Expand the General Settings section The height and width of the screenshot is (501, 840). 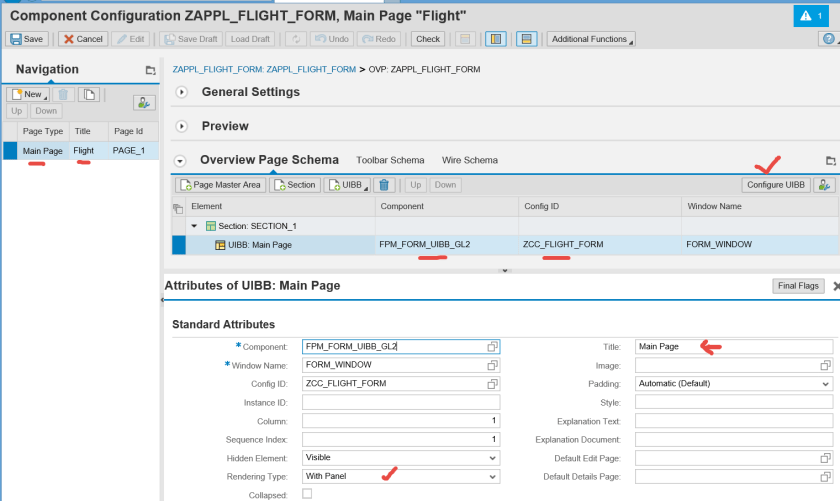click(182, 92)
